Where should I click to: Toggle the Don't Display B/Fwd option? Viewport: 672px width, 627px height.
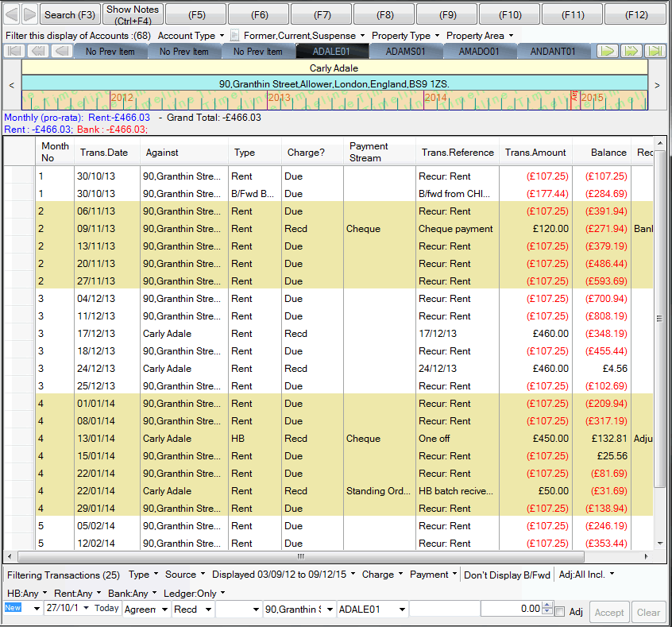pyautogui.click(x=507, y=575)
